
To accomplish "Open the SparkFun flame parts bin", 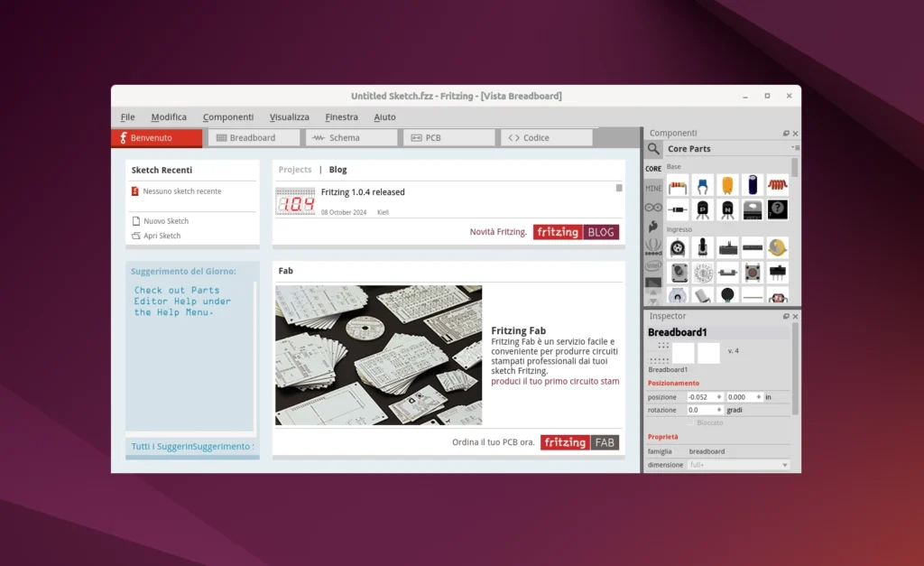I will point(653,227).
